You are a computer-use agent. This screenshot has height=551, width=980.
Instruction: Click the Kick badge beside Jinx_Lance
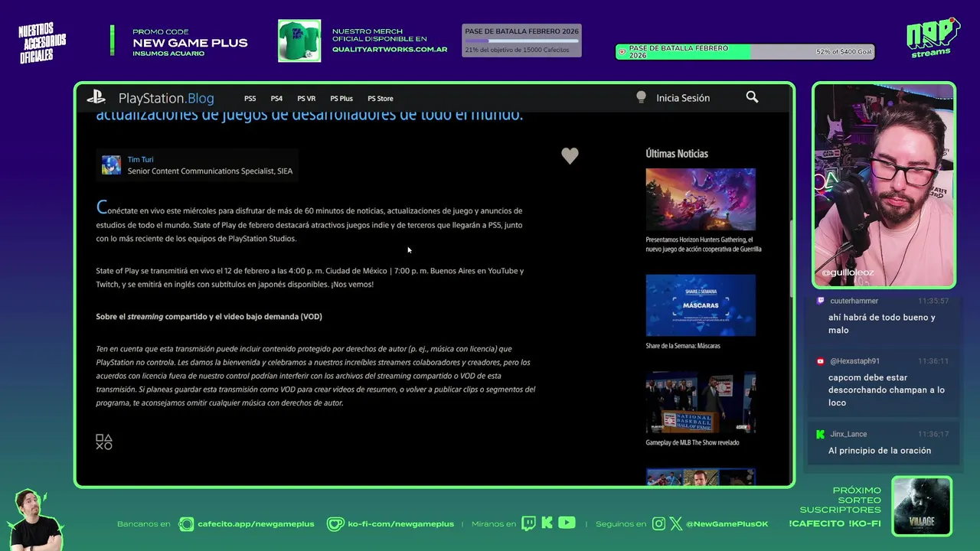[821, 434]
